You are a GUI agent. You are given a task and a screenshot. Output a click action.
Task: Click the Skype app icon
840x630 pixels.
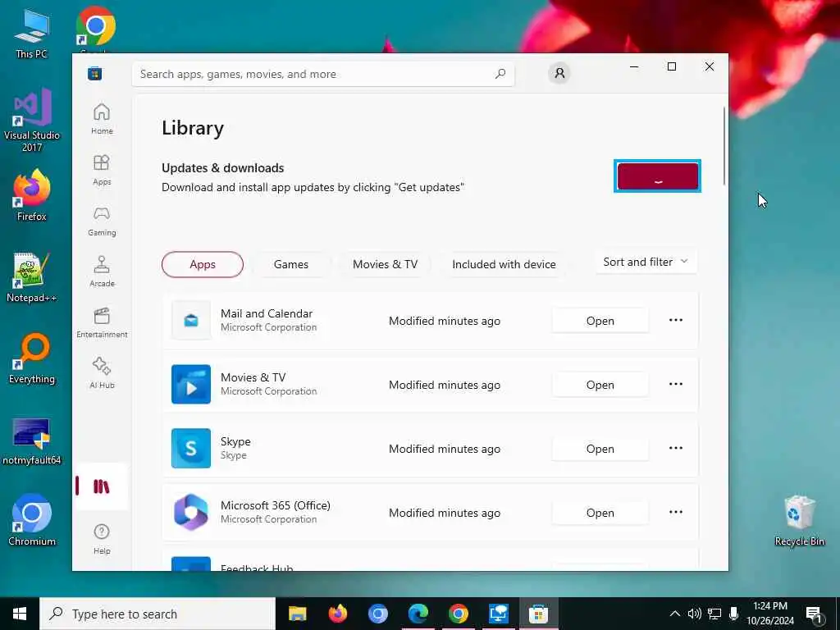click(190, 449)
